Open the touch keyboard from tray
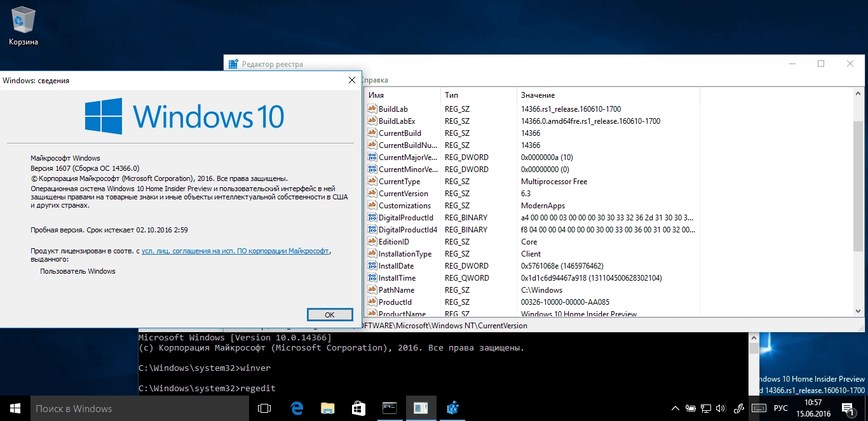Screen dimensions: 868x421 pos(758,408)
